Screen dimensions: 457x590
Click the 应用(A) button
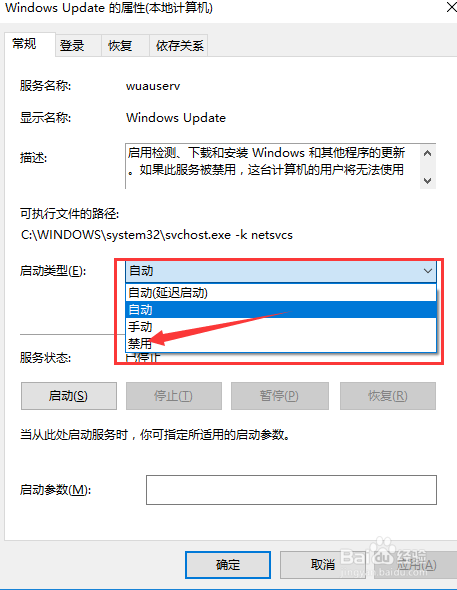pos(416,565)
